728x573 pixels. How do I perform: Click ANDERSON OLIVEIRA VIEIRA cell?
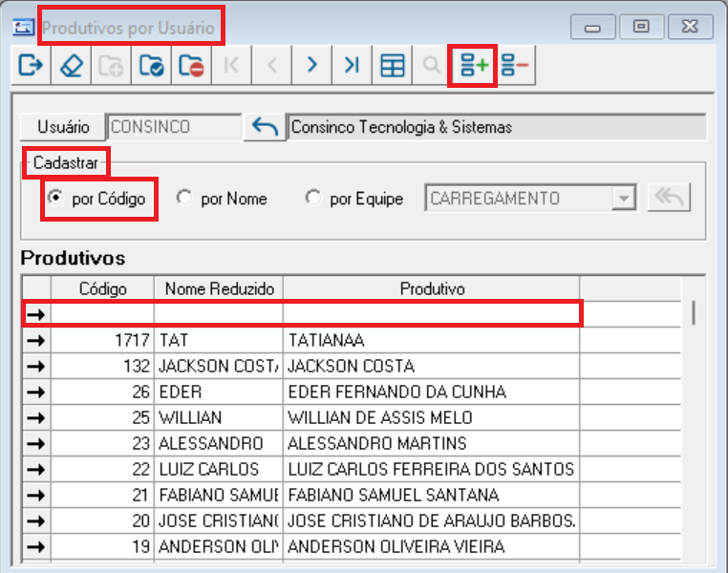click(431, 547)
